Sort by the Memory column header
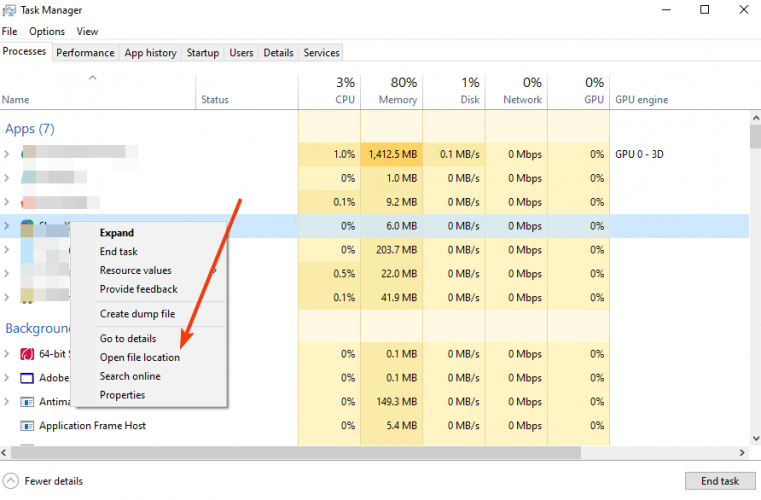 (391, 92)
